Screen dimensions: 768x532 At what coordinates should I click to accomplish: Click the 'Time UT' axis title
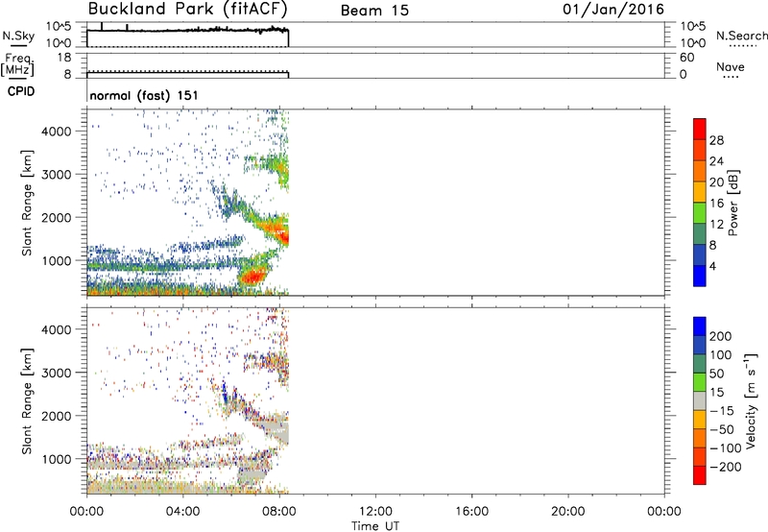(375, 525)
